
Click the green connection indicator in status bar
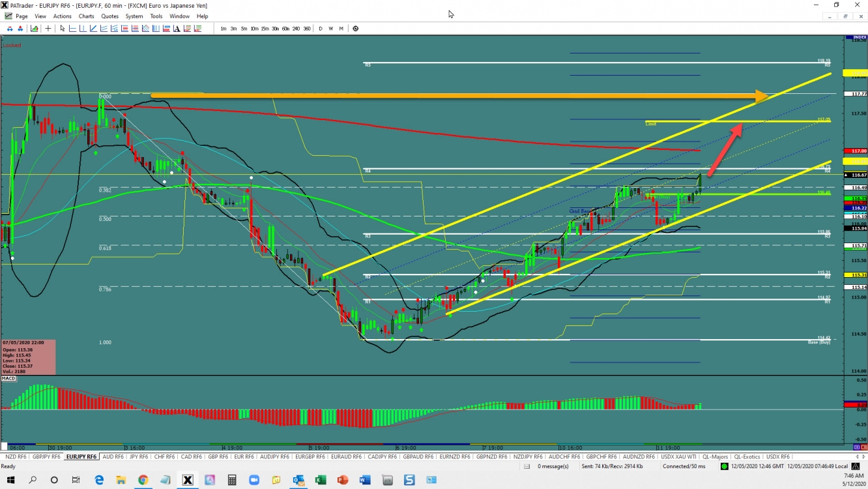725,466
